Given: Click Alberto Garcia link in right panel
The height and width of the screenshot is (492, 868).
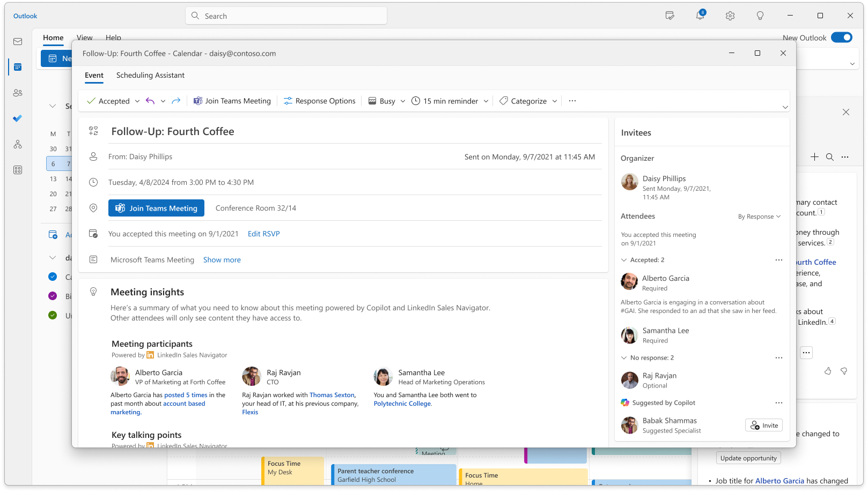Looking at the screenshot, I should 779,481.
